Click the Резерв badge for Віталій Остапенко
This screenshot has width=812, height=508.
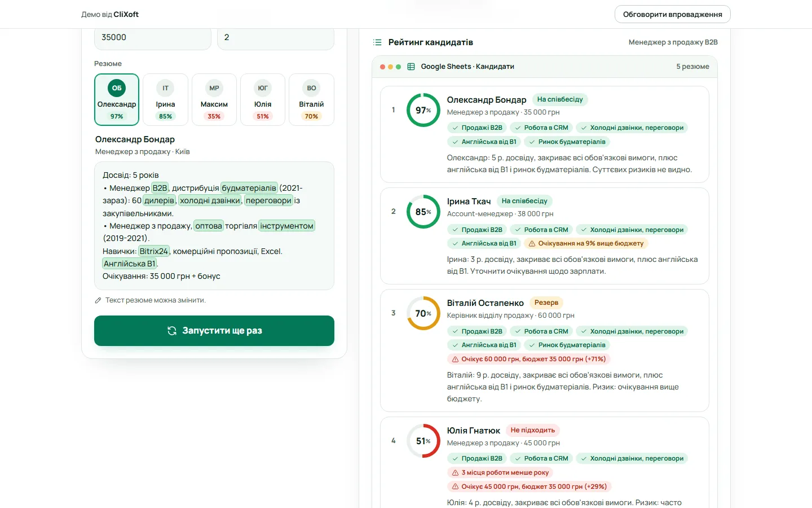pyautogui.click(x=546, y=303)
